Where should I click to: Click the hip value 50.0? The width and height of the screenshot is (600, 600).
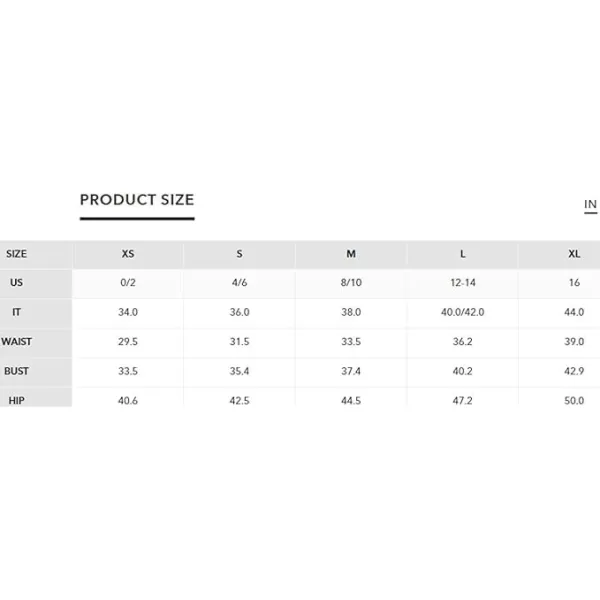coord(574,400)
